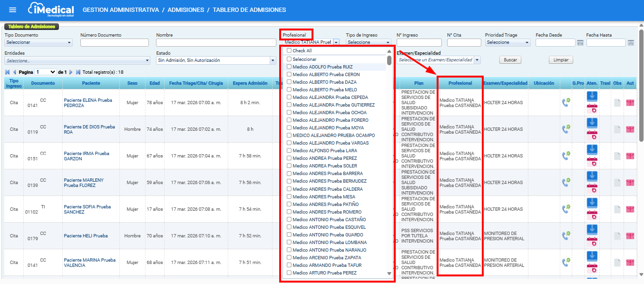This screenshot has height=284, width=644.
Task: Click pink calendar icon for Irma Garzon row
Action: [x=592, y=161]
